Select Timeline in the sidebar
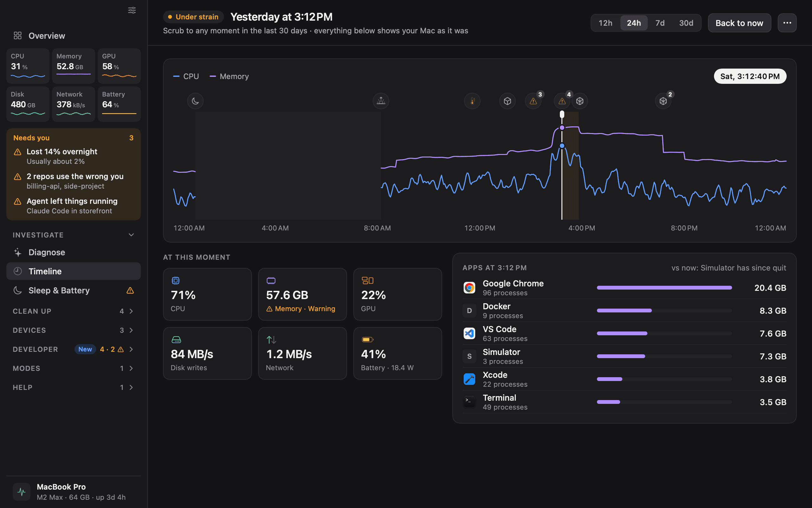 point(74,271)
